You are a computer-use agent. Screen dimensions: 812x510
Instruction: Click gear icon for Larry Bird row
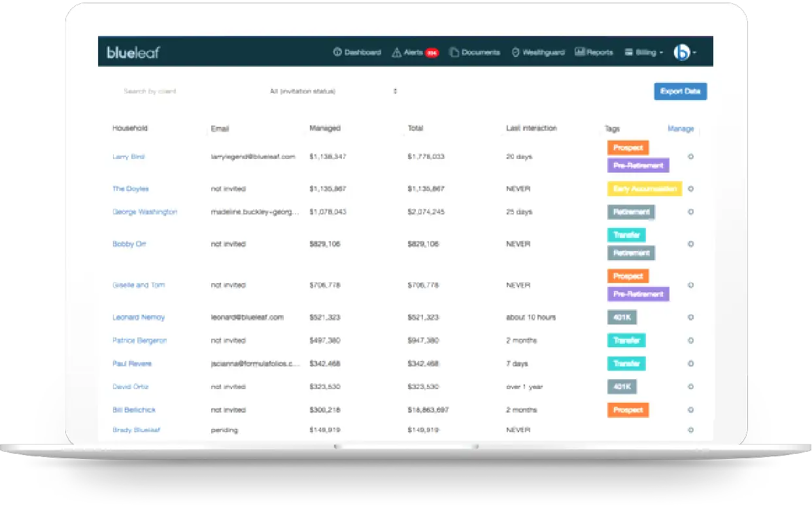click(x=690, y=157)
